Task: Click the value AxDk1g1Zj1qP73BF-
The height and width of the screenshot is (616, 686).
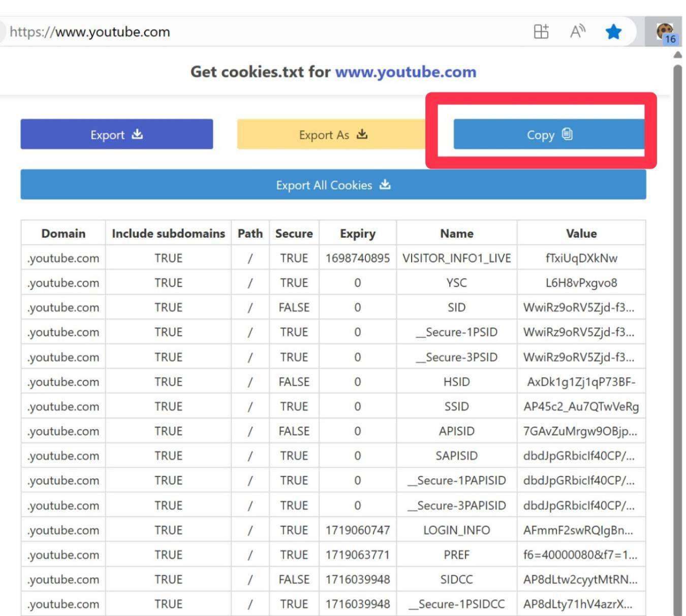Action: coord(581,382)
